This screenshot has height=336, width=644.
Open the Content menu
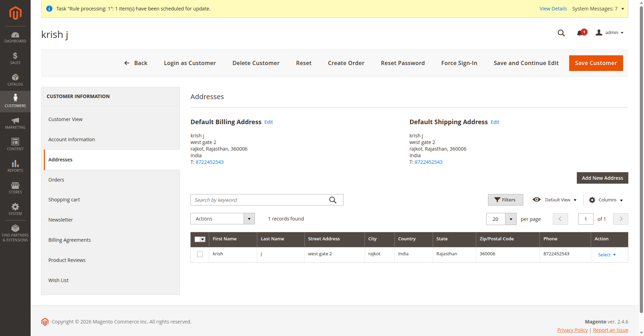[x=15, y=145]
